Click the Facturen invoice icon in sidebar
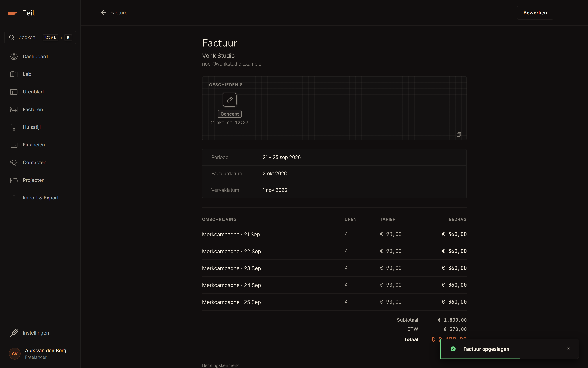This screenshot has height=368, width=588. (x=14, y=109)
